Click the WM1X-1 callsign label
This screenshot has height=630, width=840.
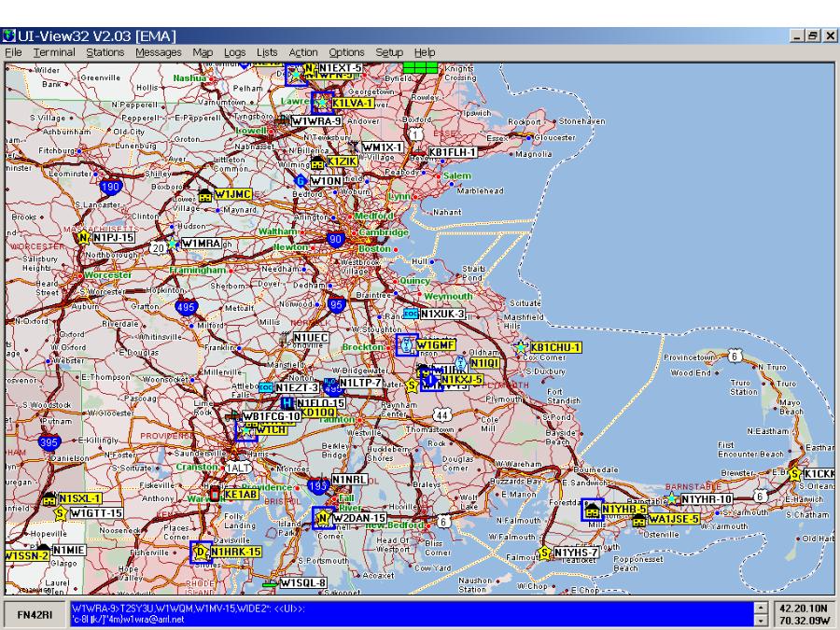pyautogui.click(x=382, y=147)
